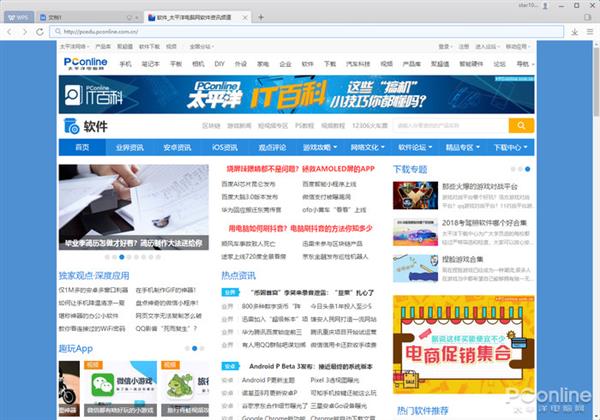The width and height of the screenshot is (600, 420).
Task: Select the middle dot beside 趣玩App
Action: point(194,348)
